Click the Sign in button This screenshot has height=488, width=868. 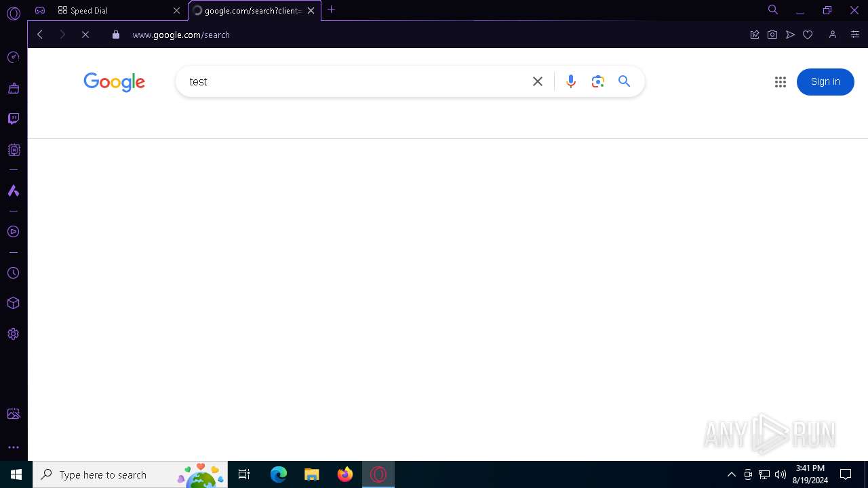pyautogui.click(x=825, y=81)
